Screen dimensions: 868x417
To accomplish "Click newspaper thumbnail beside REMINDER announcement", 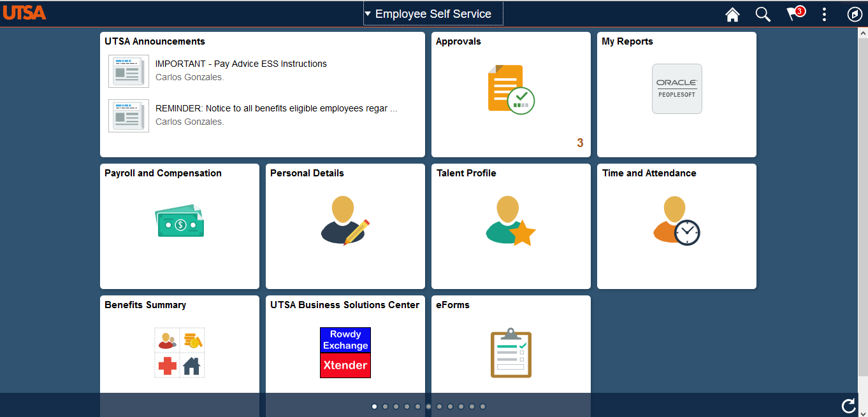I will pos(129,116).
